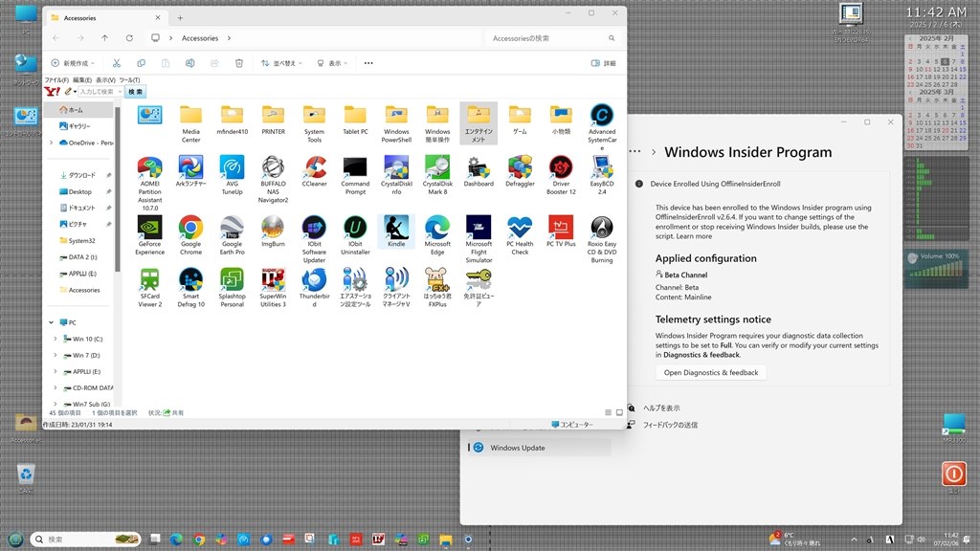Expand the Win 10 (C:) drive node

click(55, 339)
